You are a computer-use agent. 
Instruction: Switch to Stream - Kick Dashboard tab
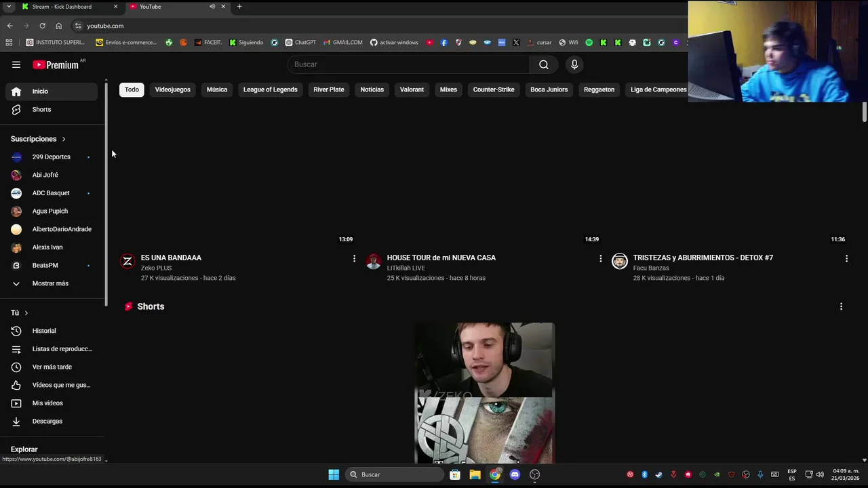pyautogui.click(x=68, y=7)
